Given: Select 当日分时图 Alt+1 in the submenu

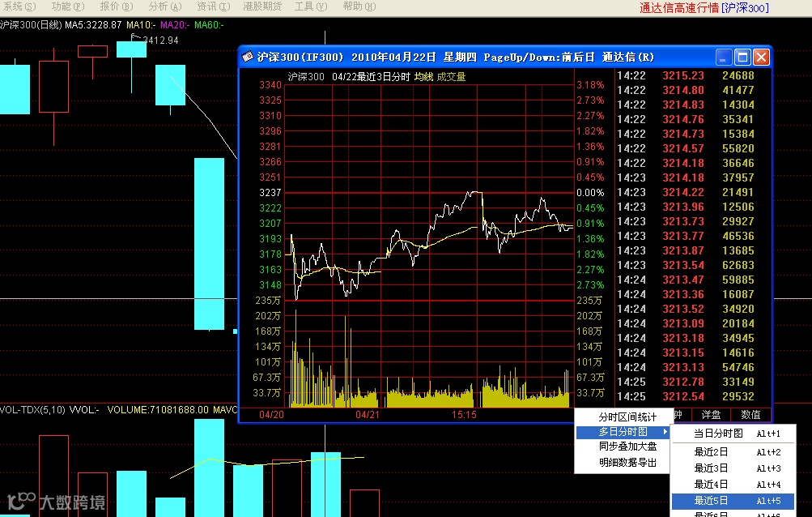Looking at the screenshot, I should pyautogui.click(x=733, y=434).
